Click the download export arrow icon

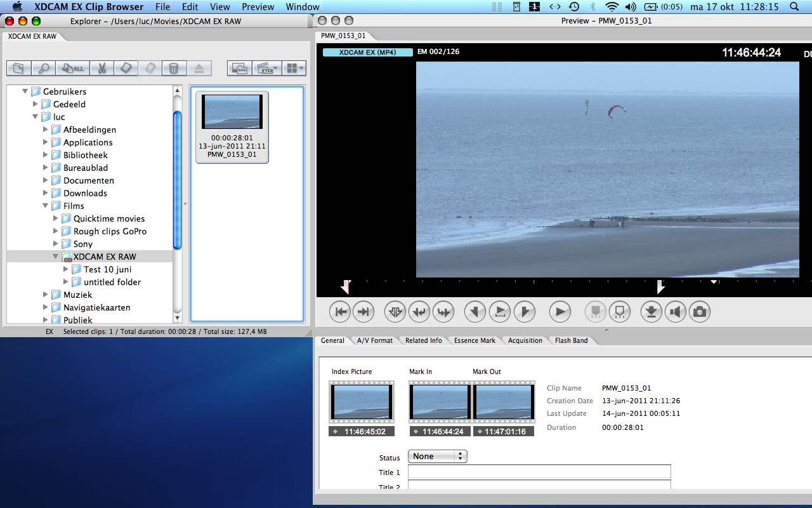click(x=652, y=312)
